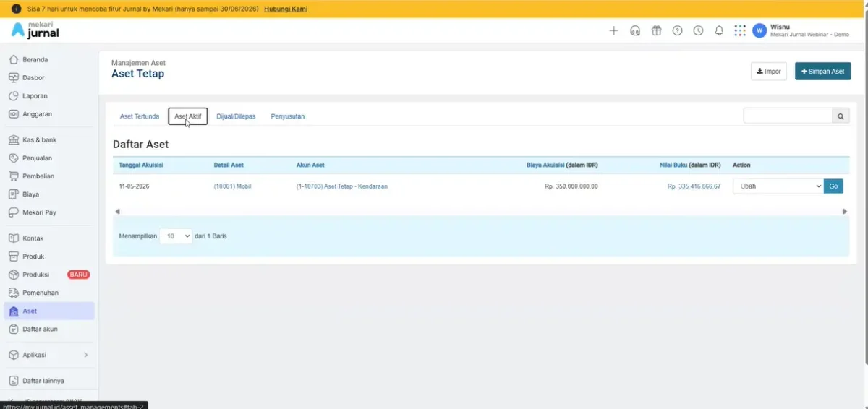868x409 pixels.
Task: Open the plus quick-add icon in header
Action: pyautogui.click(x=613, y=30)
